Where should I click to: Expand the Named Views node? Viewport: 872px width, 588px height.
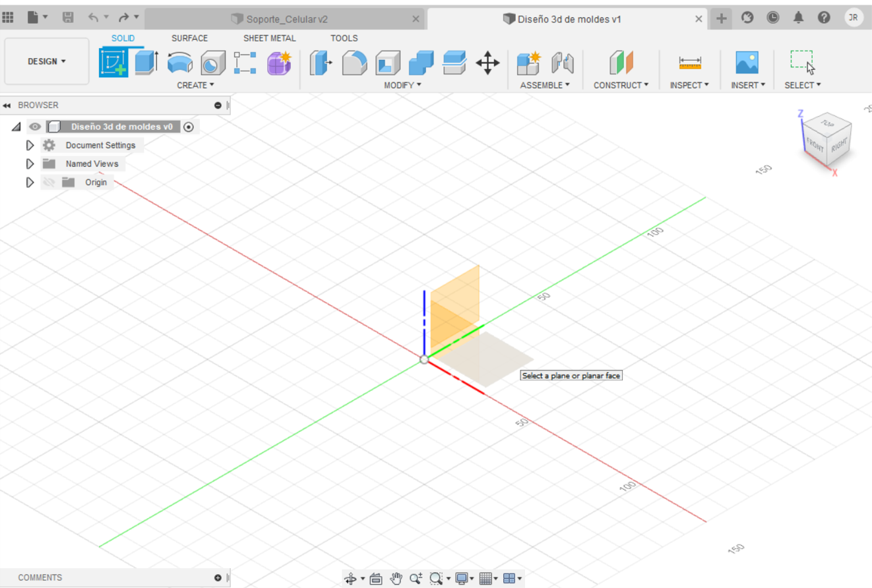tap(30, 163)
